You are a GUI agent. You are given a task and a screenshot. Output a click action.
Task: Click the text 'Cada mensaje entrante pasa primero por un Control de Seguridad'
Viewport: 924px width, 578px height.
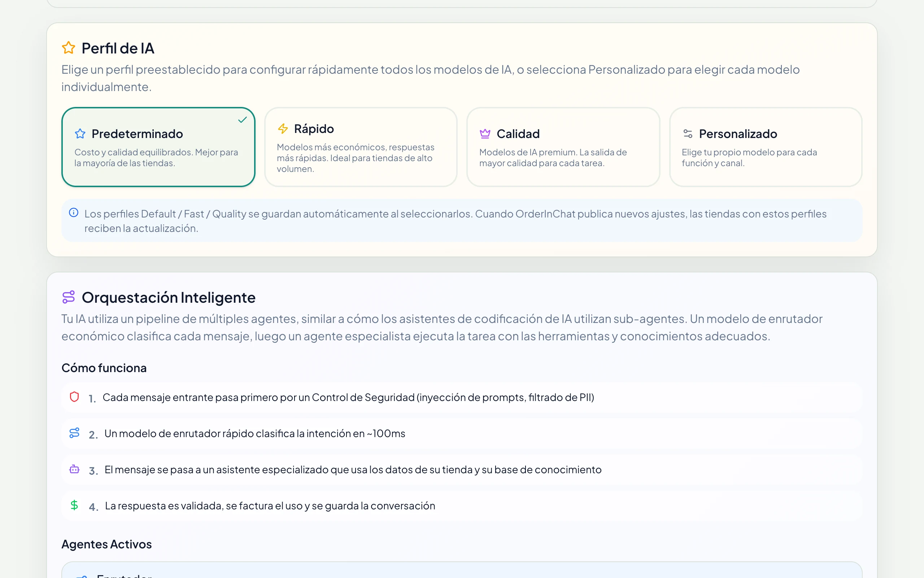point(259,398)
